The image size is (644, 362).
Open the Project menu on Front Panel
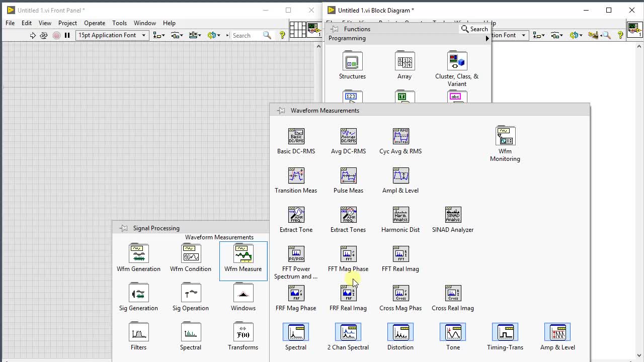67,23
